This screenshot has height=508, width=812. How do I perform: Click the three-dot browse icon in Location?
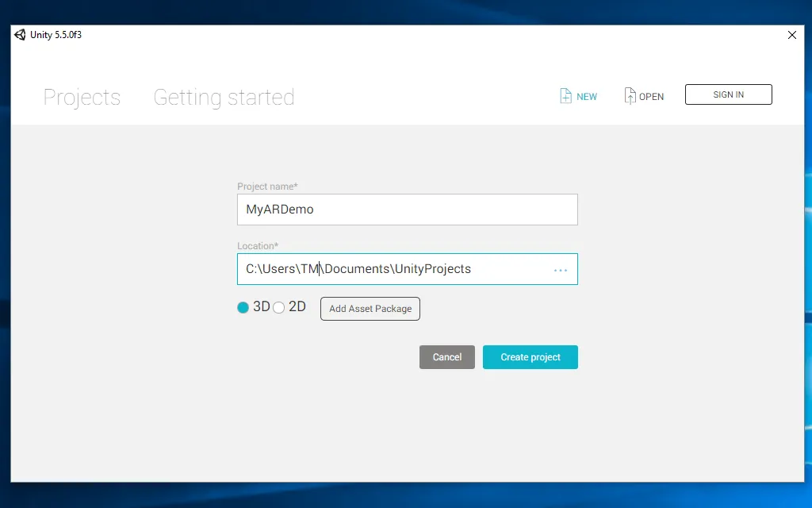click(x=561, y=270)
